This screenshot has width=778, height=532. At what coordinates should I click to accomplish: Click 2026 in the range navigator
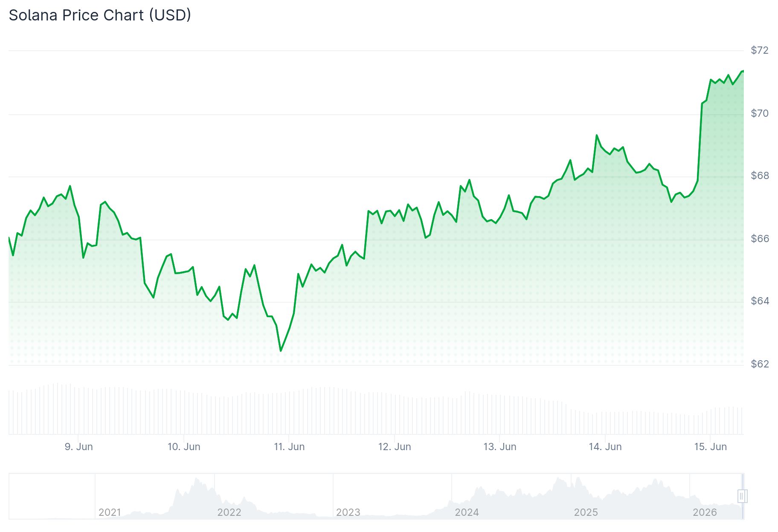[x=705, y=512]
